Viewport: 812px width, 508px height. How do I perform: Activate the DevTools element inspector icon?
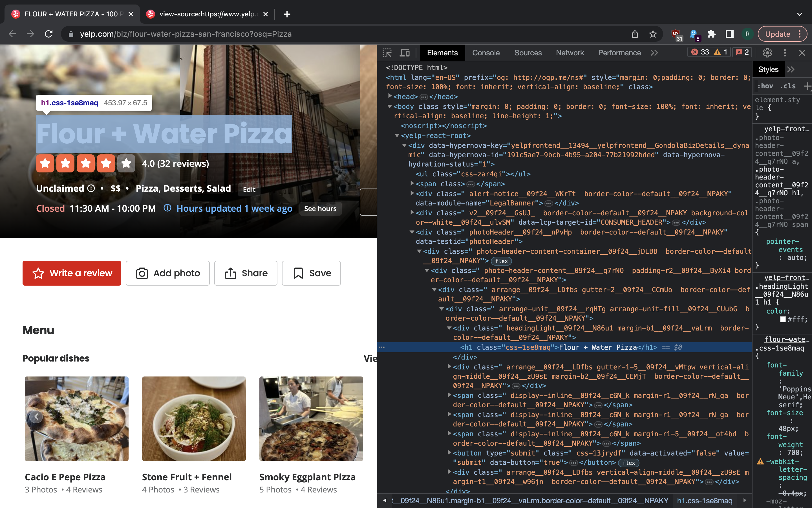(x=387, y=53)
